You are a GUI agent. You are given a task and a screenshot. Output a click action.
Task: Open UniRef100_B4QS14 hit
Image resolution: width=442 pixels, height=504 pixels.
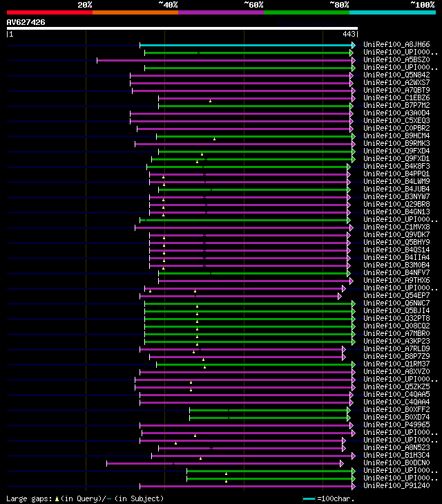pos(396,250)
